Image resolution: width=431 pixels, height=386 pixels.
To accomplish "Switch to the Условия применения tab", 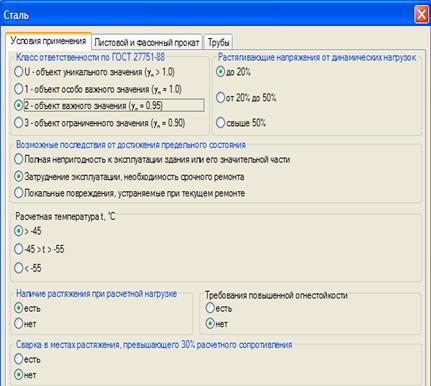I will tap(48, 41).
